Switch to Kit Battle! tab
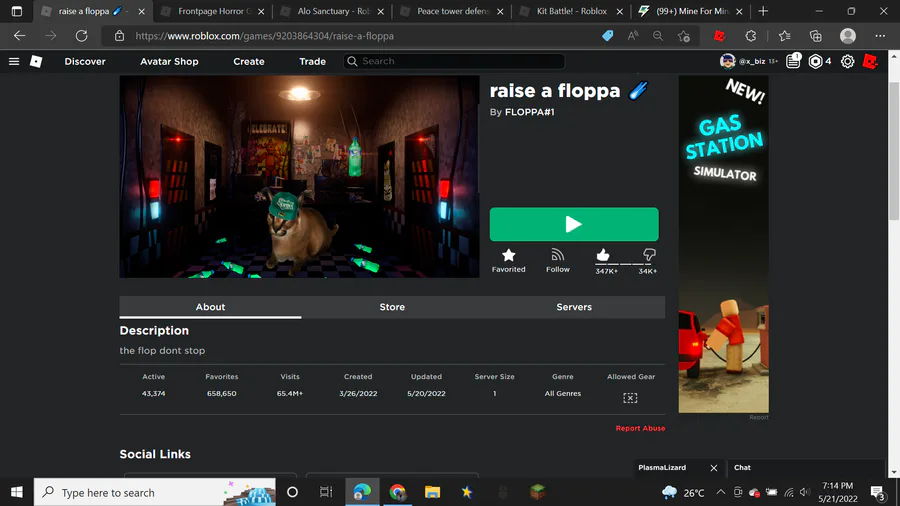900x506 pixels. 571,11
